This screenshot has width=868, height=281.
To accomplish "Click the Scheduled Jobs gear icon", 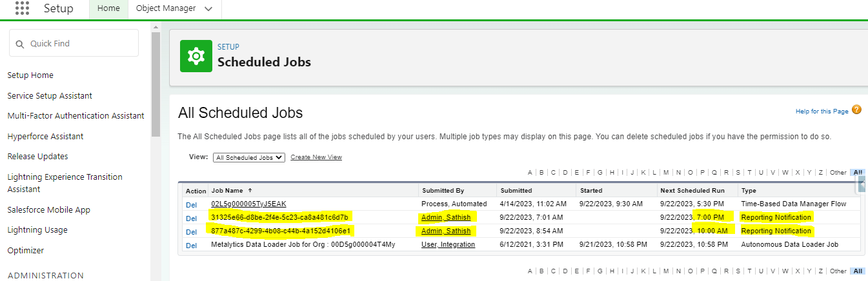I will [196, 56].
